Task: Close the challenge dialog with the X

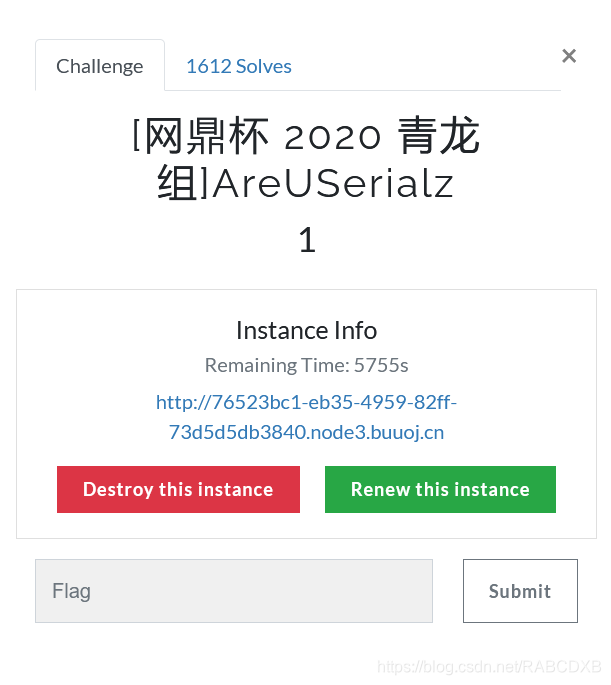Action: (x=569, y=56)
